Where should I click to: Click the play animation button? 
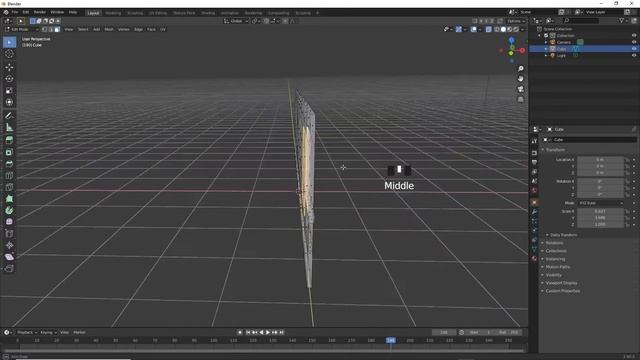tap(268, 332)
